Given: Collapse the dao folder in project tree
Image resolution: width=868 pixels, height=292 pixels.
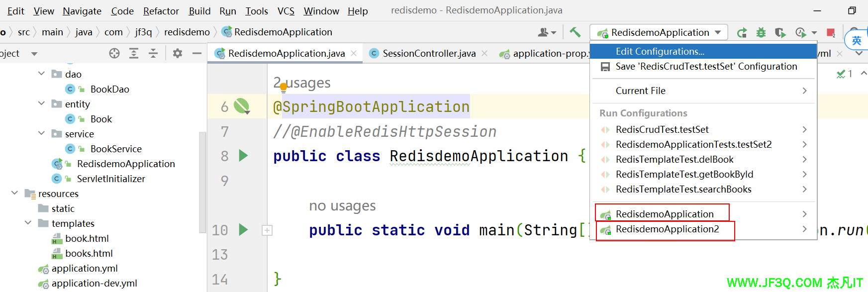Looking at the screenshot, I should point(41,74).
